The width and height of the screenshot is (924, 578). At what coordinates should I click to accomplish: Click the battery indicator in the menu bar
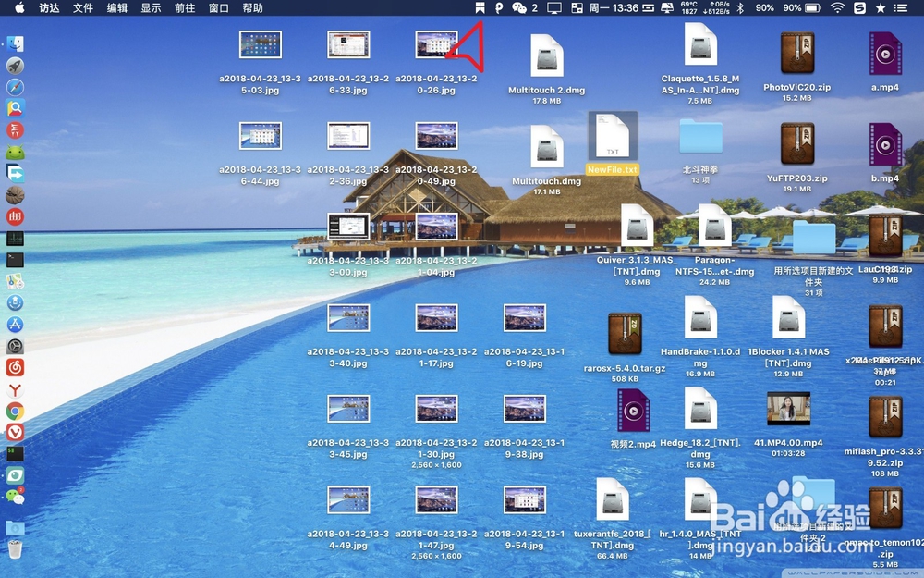point(812,9)
